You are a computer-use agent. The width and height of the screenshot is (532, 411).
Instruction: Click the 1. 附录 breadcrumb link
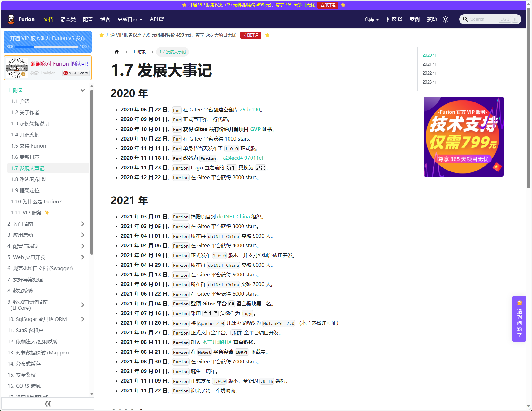[x=139, y=52]
